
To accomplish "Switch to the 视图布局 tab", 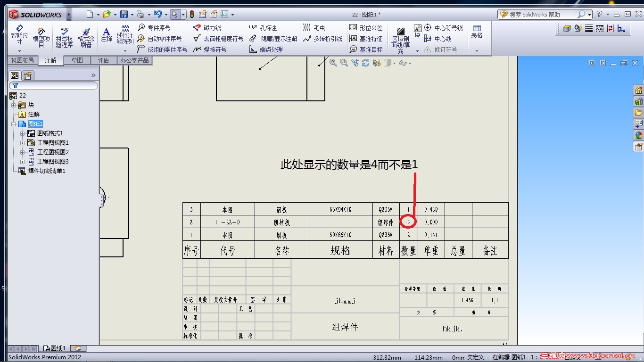I will [x=22, y=60].
